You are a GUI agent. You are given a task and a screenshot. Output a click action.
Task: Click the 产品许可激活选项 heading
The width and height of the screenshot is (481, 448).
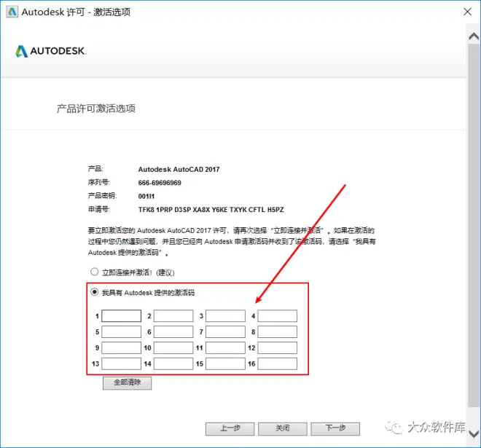tap(96, 109)
